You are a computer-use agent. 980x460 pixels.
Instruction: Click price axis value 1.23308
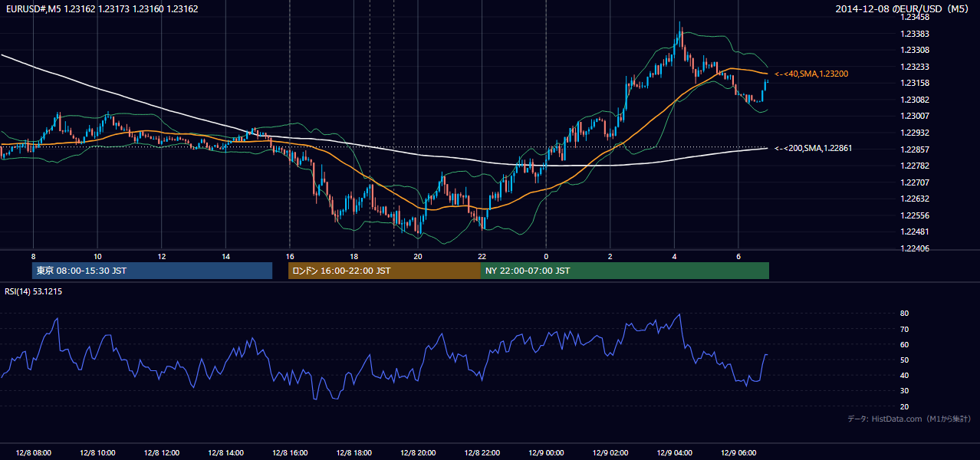click(x=915, y=50)
